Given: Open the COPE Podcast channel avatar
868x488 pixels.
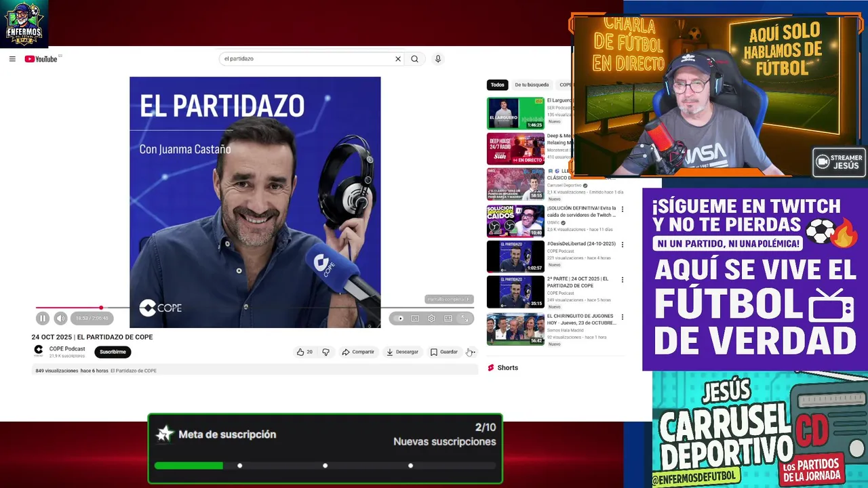Looking at the screenshot, I should (39, 350).
